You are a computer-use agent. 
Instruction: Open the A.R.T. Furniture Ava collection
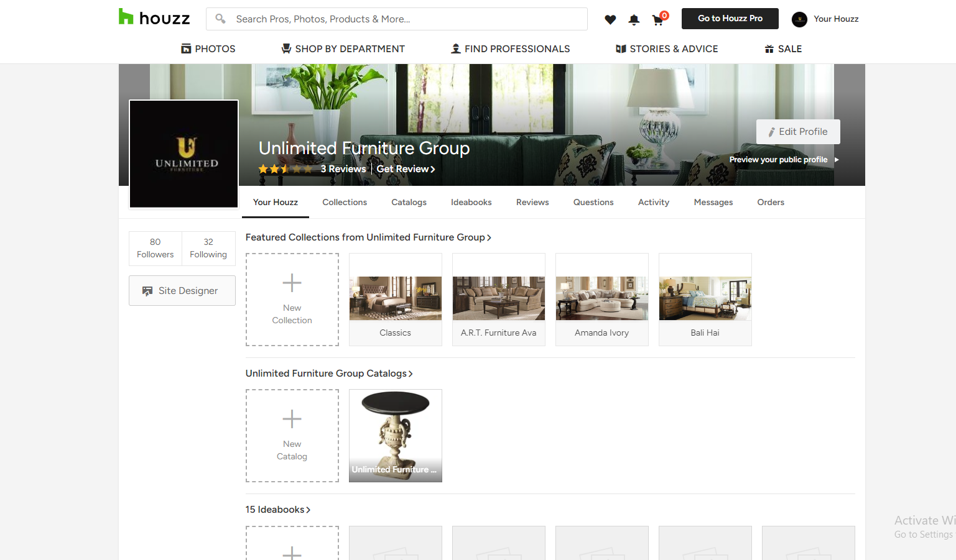point(499,300)
